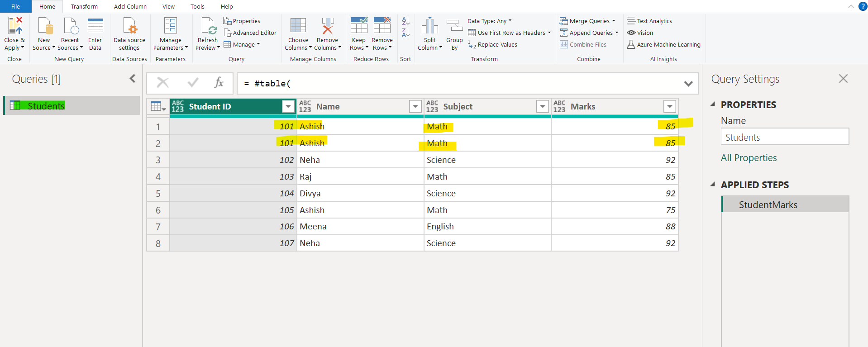Click Refresh Preview icon
This screenshot has width=868, height=347.
click(x=208, y=26)
